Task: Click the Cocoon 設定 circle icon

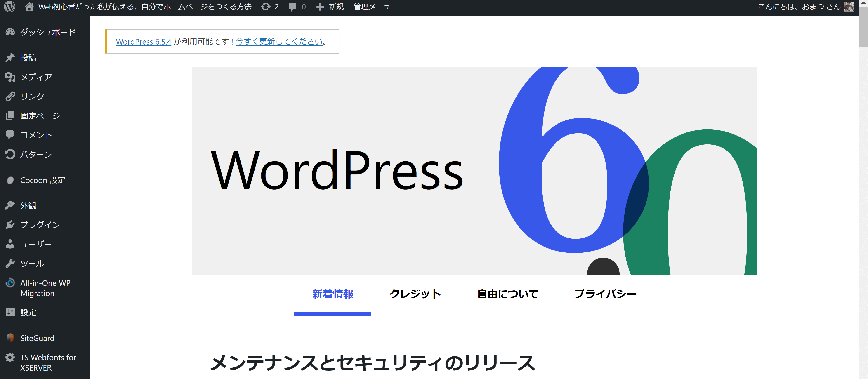Action: 10,180
